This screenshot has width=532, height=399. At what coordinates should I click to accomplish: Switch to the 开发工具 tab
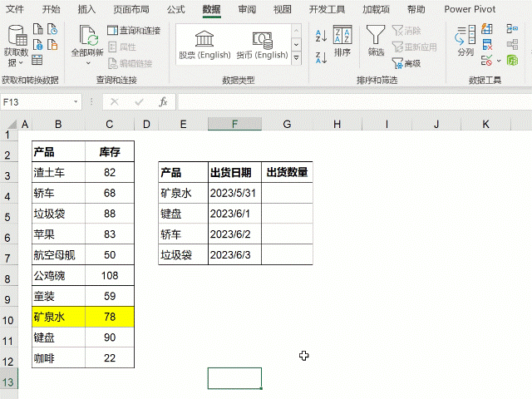pos(327,9)
